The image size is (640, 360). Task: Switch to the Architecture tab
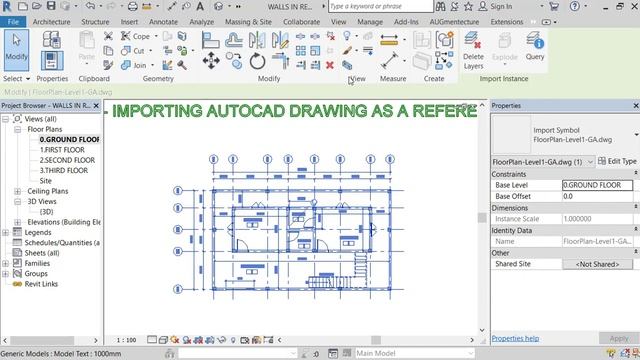pos(51,22)
